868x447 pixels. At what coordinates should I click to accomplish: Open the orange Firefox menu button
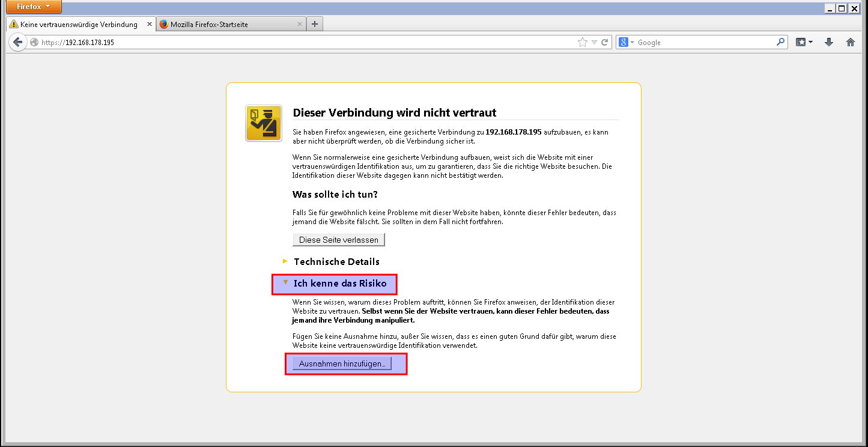[x=33, y=7]
